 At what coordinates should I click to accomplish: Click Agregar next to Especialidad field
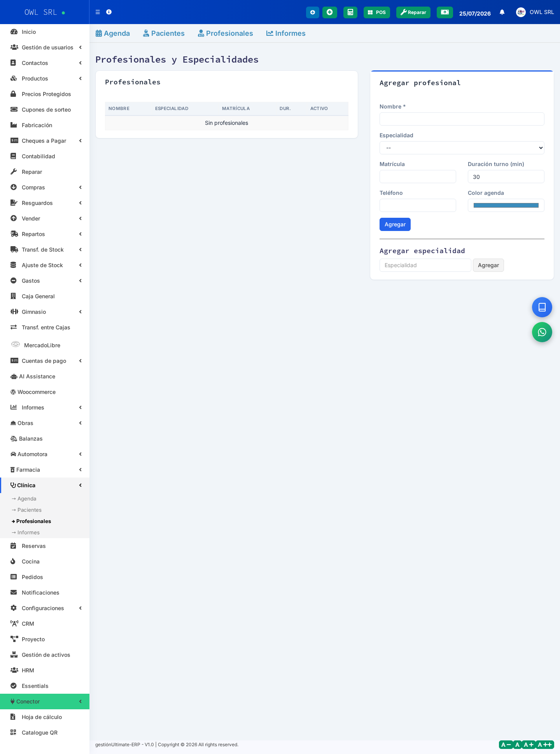coord(488,265)
